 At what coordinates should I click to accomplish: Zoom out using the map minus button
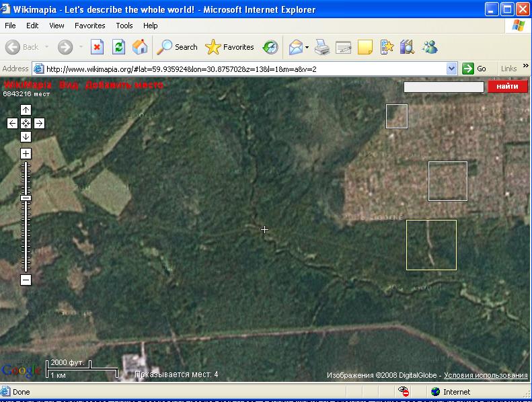coord(26,280)
